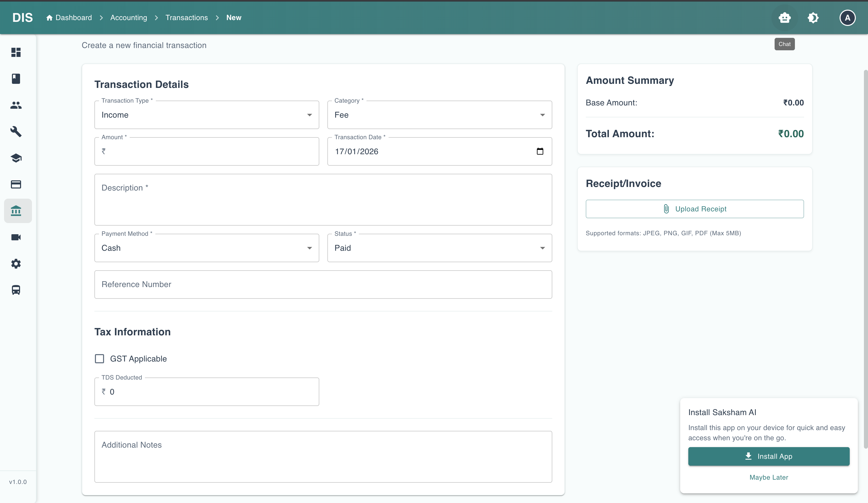Open the Transaction Date calendar picker
This screenshot has height=503, width=868.
coord(540,151)
